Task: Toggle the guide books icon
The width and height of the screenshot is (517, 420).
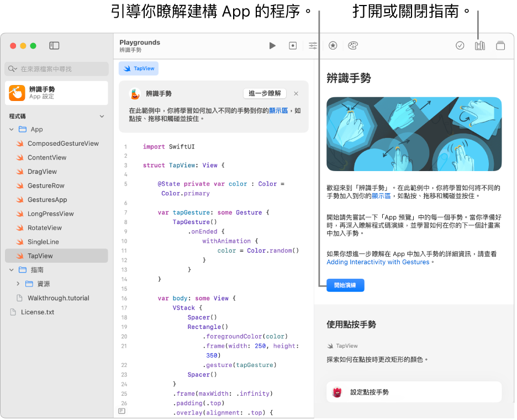Action: point(480,45)
